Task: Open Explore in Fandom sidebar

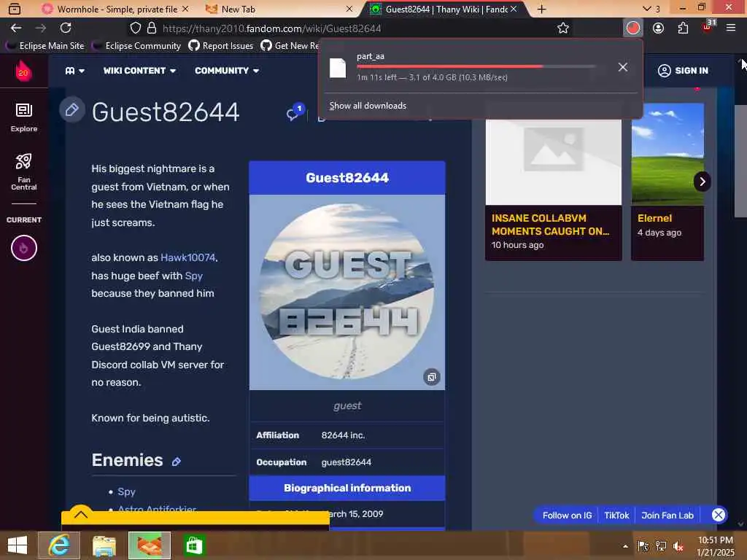Action: click(x=24, y=117)
